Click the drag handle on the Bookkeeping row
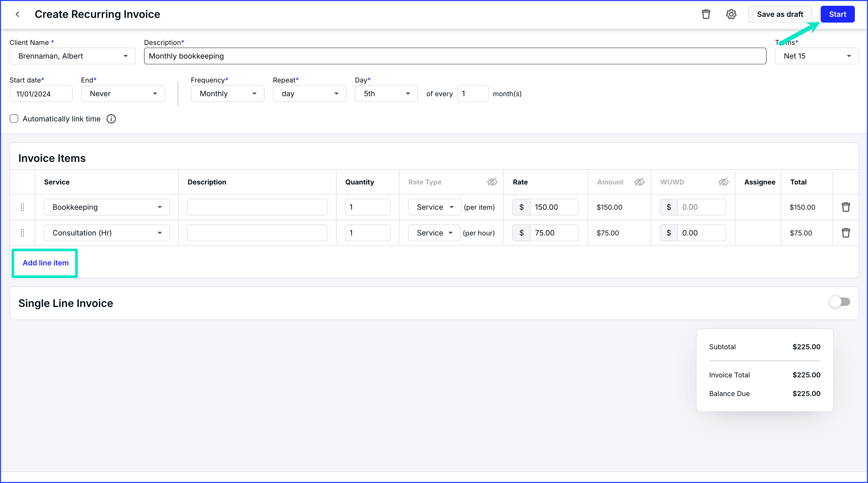 tap(22, 207)
